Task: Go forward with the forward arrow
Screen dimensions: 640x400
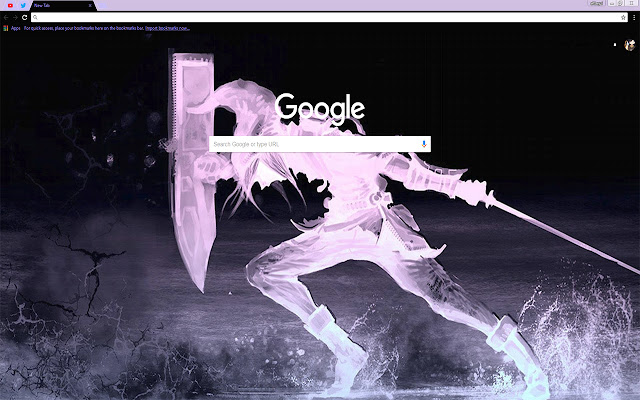Action: (15, 17)
